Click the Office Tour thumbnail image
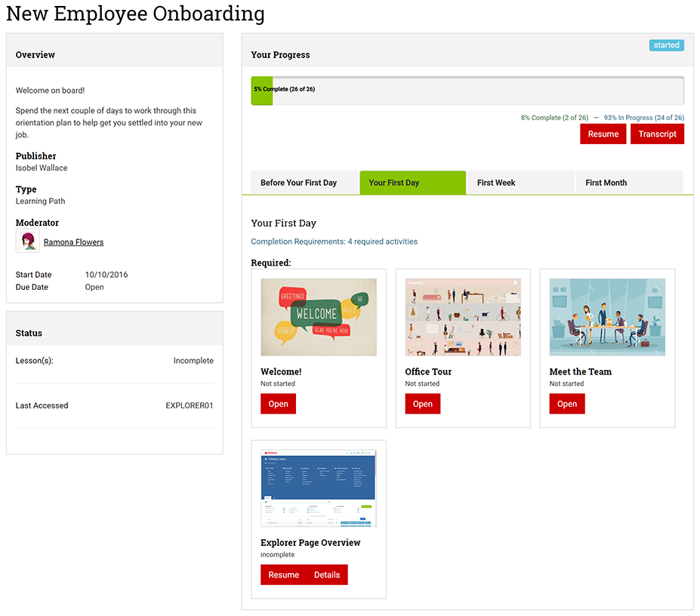This screenshot has height=616, width=700. (x=463, y=317)
